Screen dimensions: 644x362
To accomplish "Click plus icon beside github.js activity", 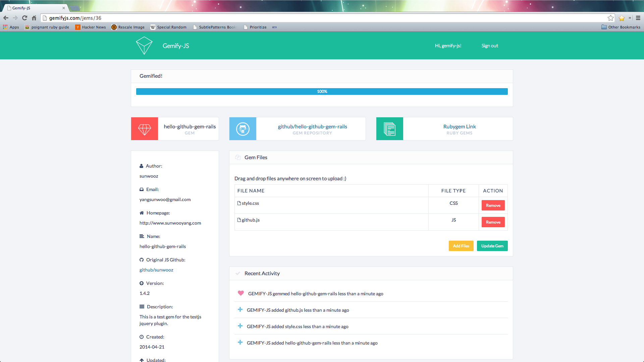I will [x=240, y=310].
